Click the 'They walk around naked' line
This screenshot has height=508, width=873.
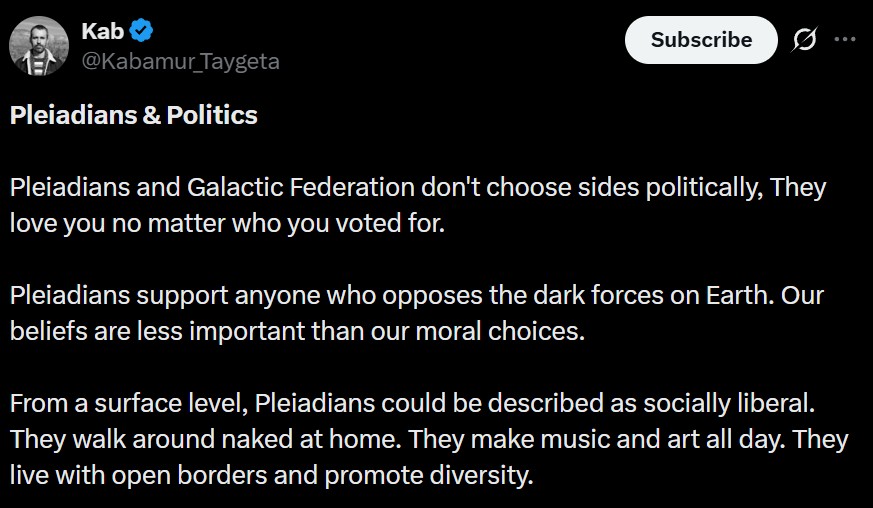click(428, 440)
